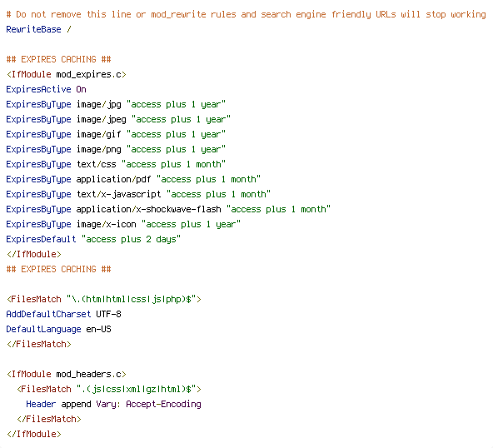The width and height of the screenshot is (493, 448).
Task: Click the application/pdf expires rule
Action: click(x=133, y=180)
